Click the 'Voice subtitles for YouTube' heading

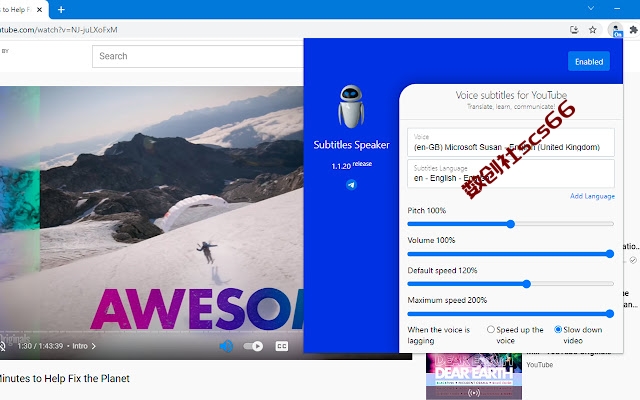(x=511, y=95)
